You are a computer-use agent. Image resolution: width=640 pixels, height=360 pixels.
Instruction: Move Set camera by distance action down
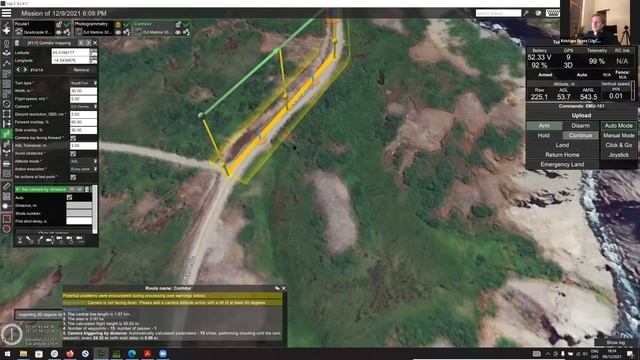click(x=80, y=189)
